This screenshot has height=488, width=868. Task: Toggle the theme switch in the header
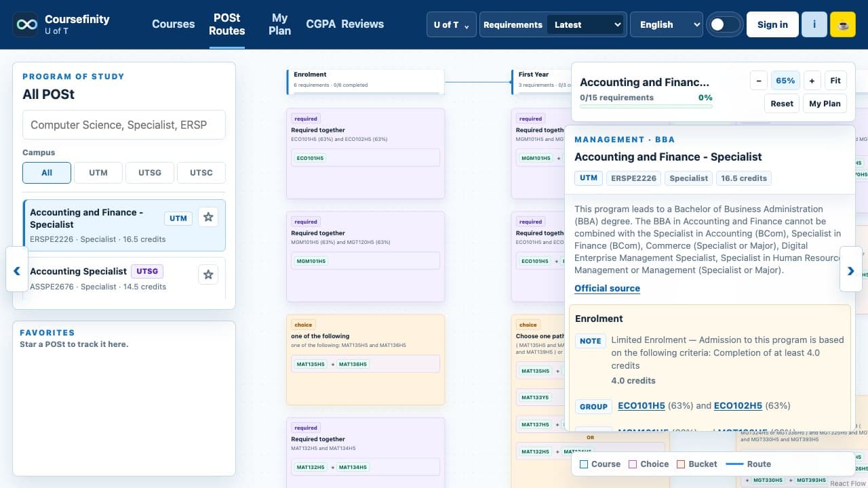[x=724, y=24]
